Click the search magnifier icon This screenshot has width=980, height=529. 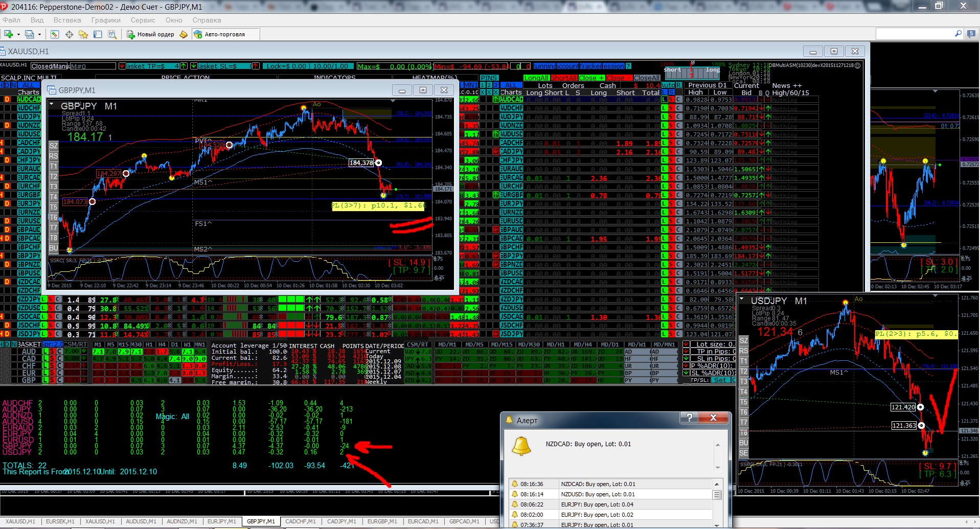pyautogui.click(x=959, y=34)
